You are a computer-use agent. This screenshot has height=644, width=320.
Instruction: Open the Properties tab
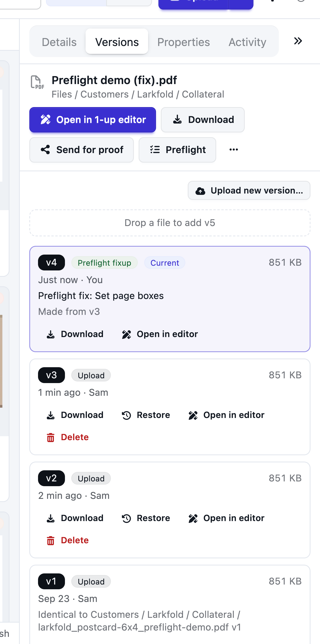coord(183,42)
